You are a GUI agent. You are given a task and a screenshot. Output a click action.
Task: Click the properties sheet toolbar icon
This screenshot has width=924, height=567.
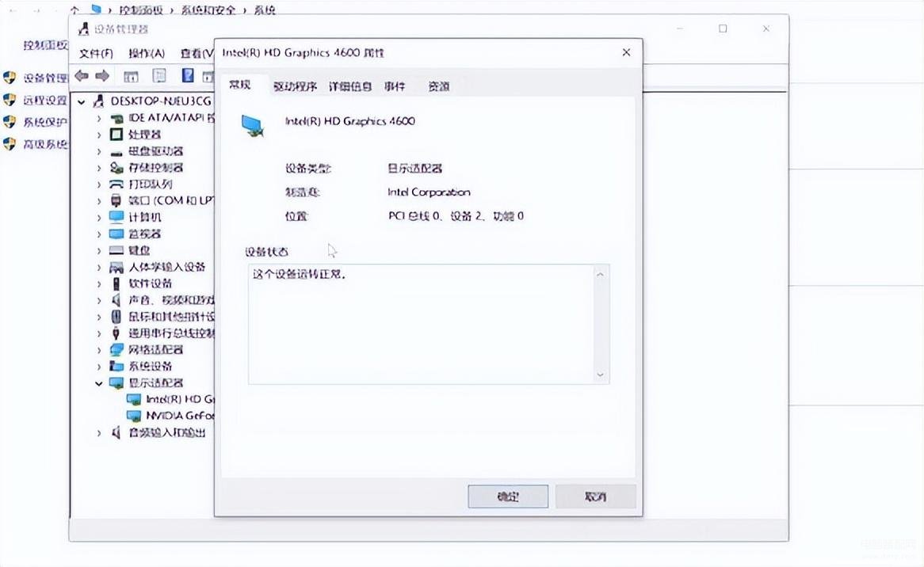click(x=159, y=75)
